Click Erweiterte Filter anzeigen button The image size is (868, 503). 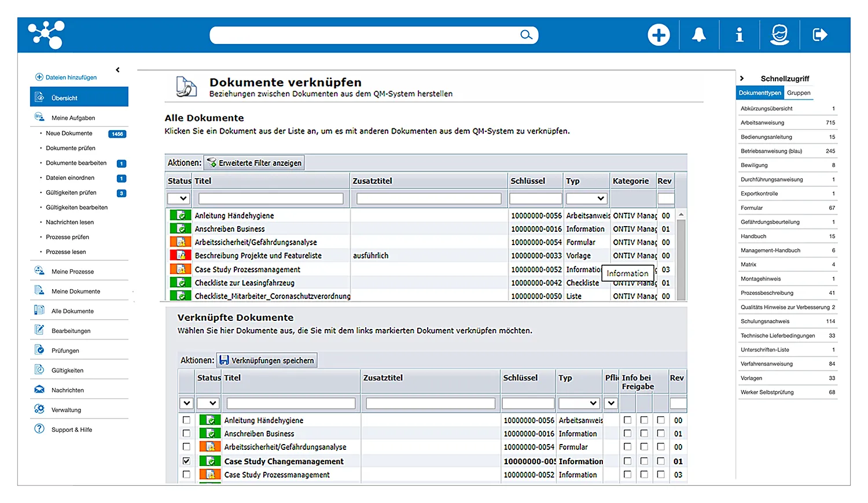tap(255, 163)
